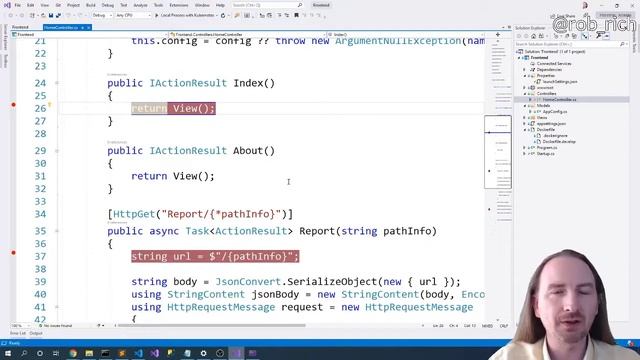Click the lightbulb quick action on line 26
This screenshot has width=640, height=360.
click(x=49, y=105)
